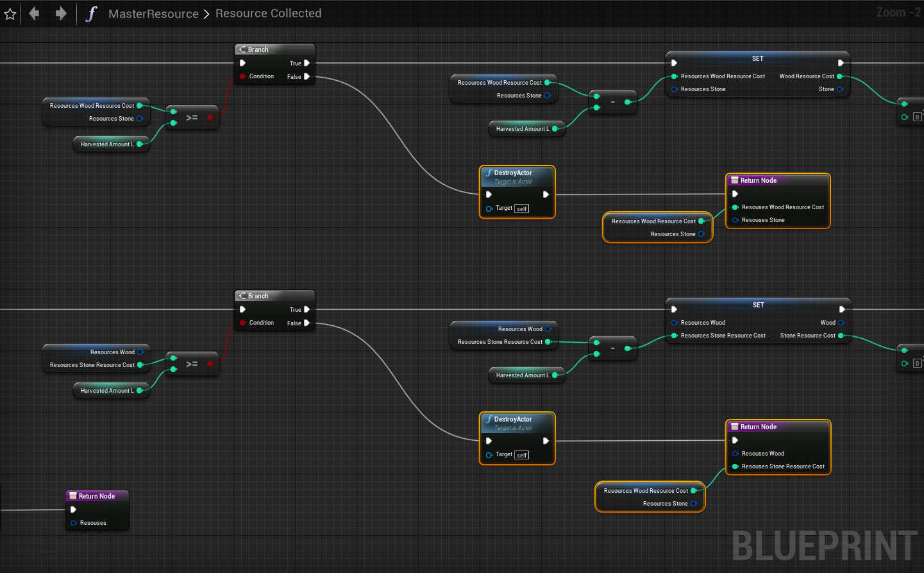Open the MasterResource breadcrumb
924x573 pixels.
point(153,13)
